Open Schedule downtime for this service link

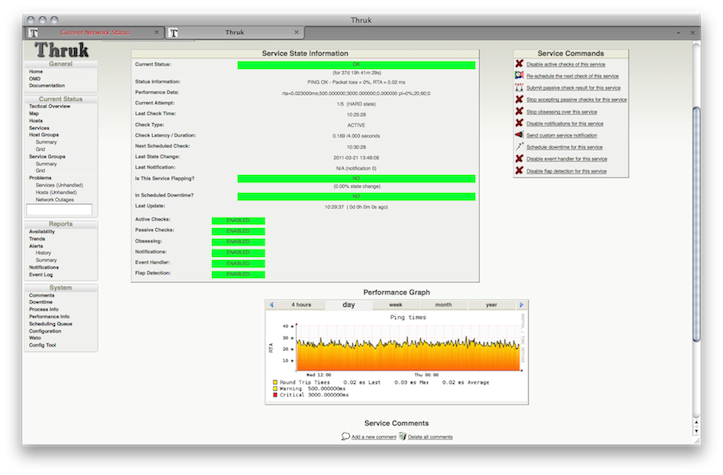tap(564, 147)
